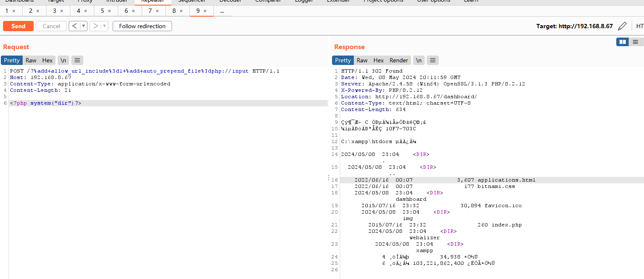Image resolution: width=644 pixels, height=279 pixels.
Task: Click the Location dashboard URL header
Action: click(409, 97)
